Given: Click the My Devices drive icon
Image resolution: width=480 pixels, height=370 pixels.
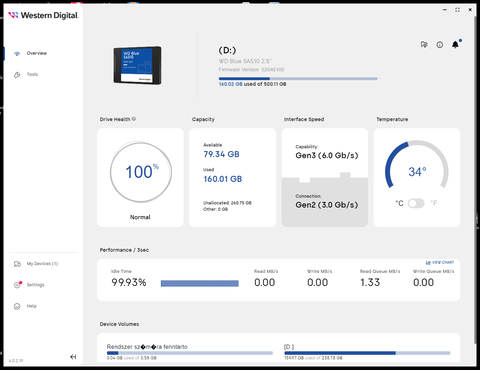Looking at the screenshot, I should pos(17,264).
